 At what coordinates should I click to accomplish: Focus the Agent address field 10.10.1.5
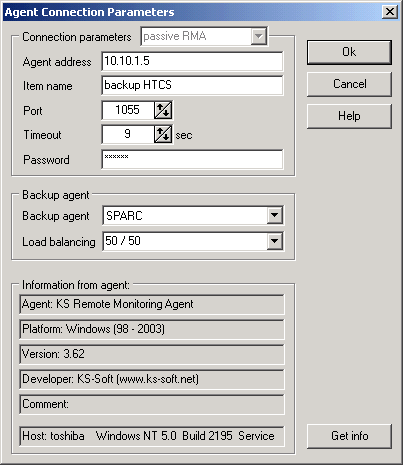click(x=192, y=61)
